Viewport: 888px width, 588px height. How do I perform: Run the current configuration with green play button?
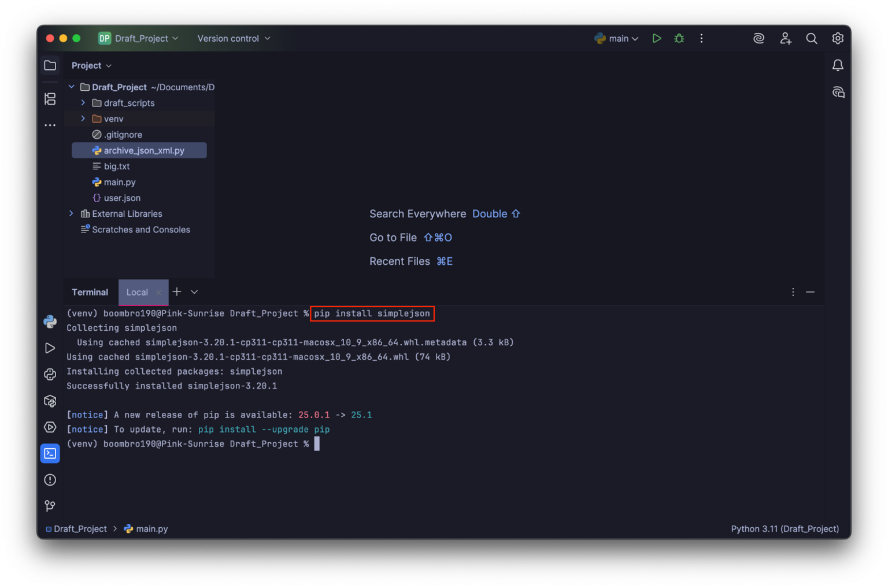click(x=656, y=38)
